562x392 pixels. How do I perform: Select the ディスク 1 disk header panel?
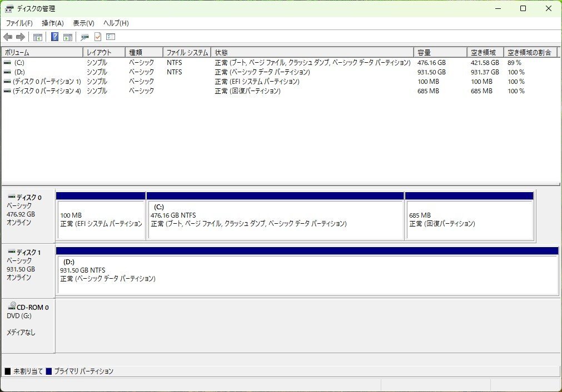(28, 271)
